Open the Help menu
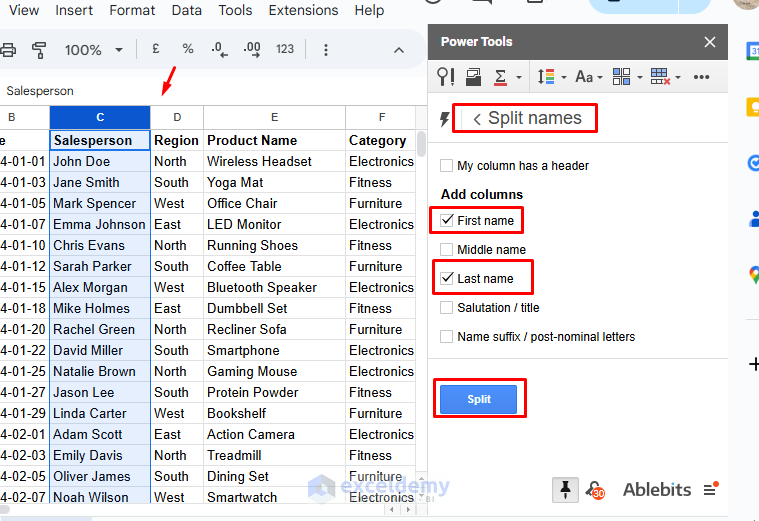 (369, 10)
